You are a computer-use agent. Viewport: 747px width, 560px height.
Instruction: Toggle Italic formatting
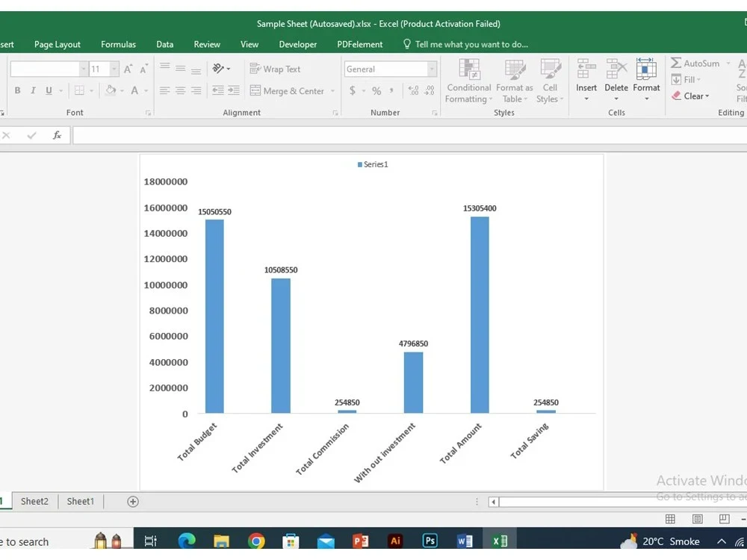tap(33, 90)
